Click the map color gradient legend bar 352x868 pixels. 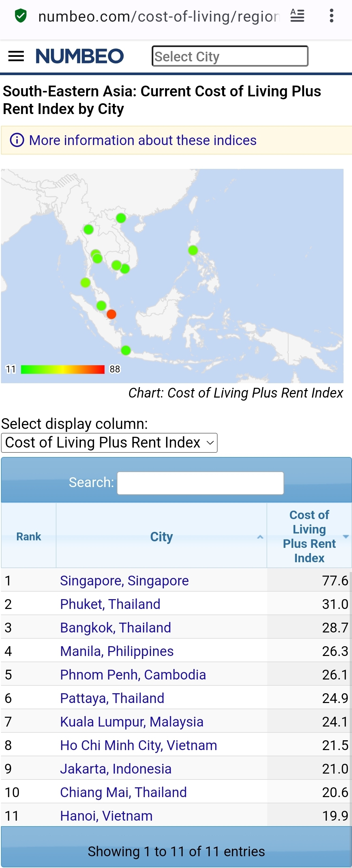tap(63, 369)
